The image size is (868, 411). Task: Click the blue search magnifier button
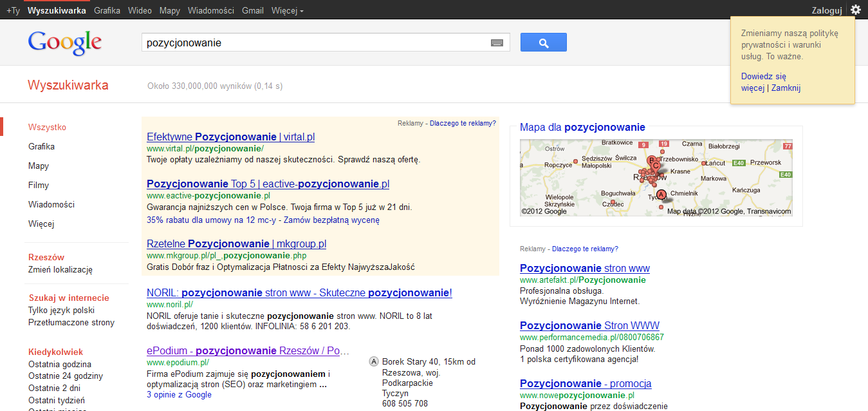pyautogui.click(x=544, y=43)
